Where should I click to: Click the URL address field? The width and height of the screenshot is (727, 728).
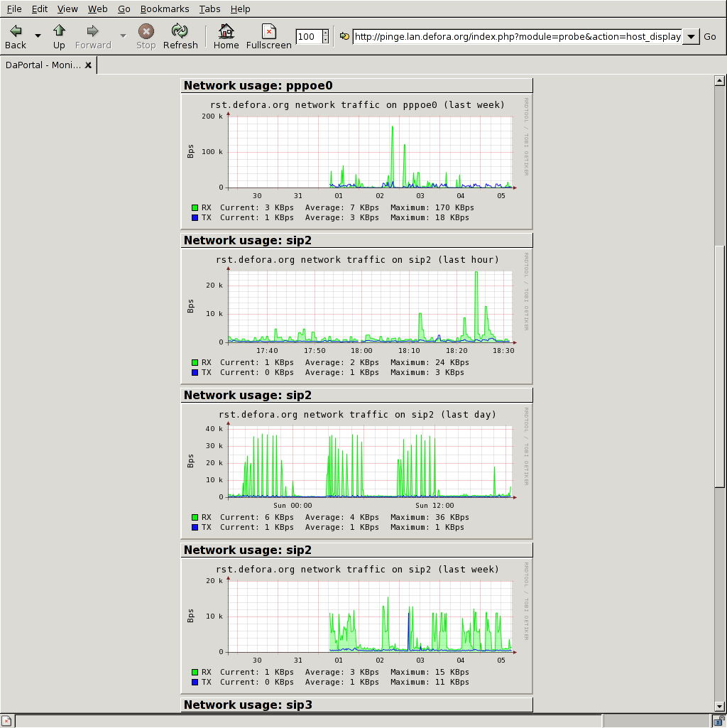click(x=516, y=37)
